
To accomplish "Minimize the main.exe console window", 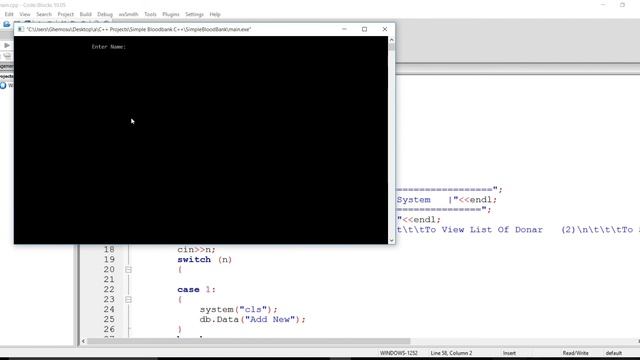I will [x=344, y=29].
